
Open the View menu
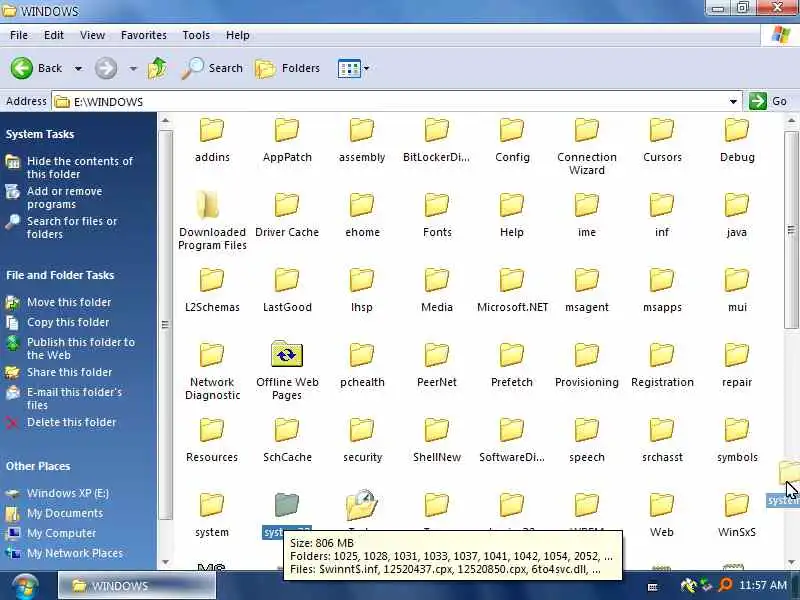pos(92,35)
